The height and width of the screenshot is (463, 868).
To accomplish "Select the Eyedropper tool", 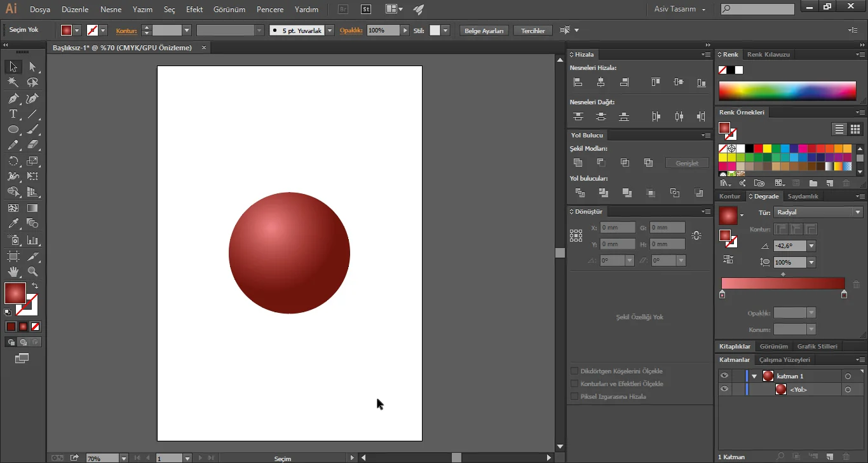I will pos(13,223).
